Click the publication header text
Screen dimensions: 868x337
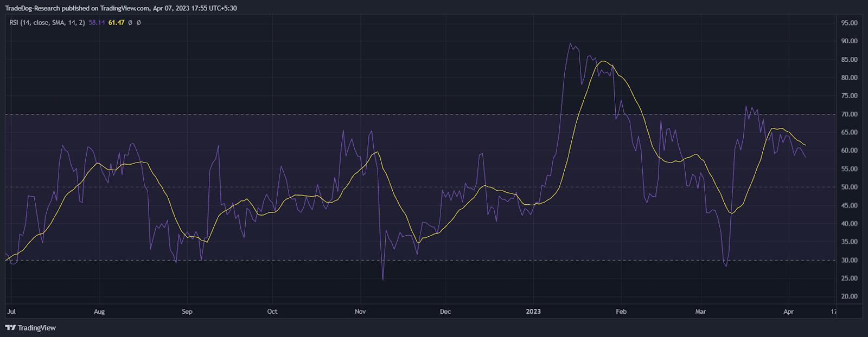[121, 8]
